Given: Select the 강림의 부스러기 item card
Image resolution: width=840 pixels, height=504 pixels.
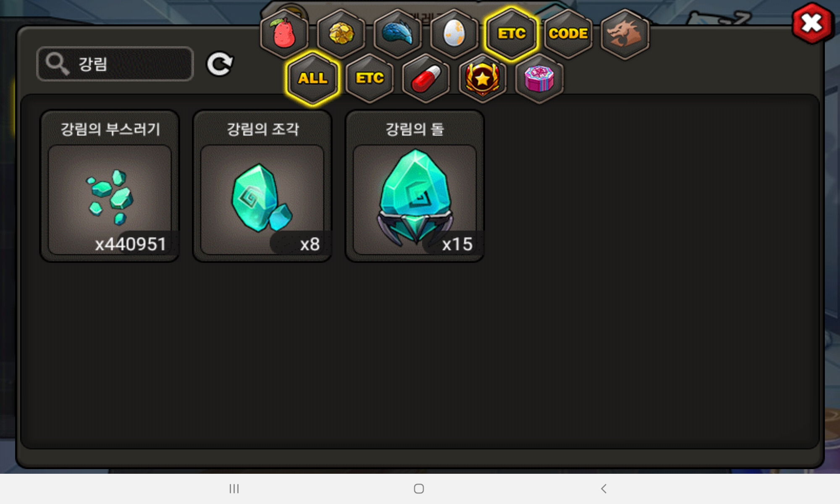Looking at the screenshot, I should click(x=110, y=186).
